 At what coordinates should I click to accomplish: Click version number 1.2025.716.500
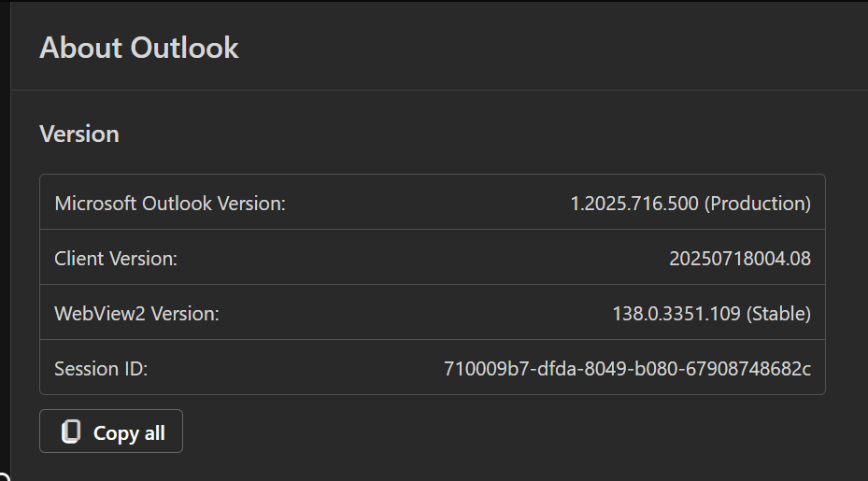click(x=633, y=203)
